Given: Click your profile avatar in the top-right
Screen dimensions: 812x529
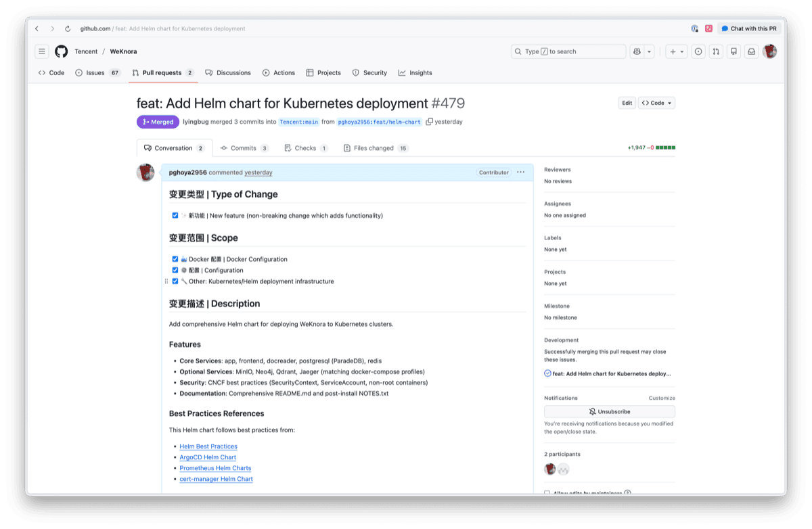Looking at the screenshot, I should coord(770,51).
